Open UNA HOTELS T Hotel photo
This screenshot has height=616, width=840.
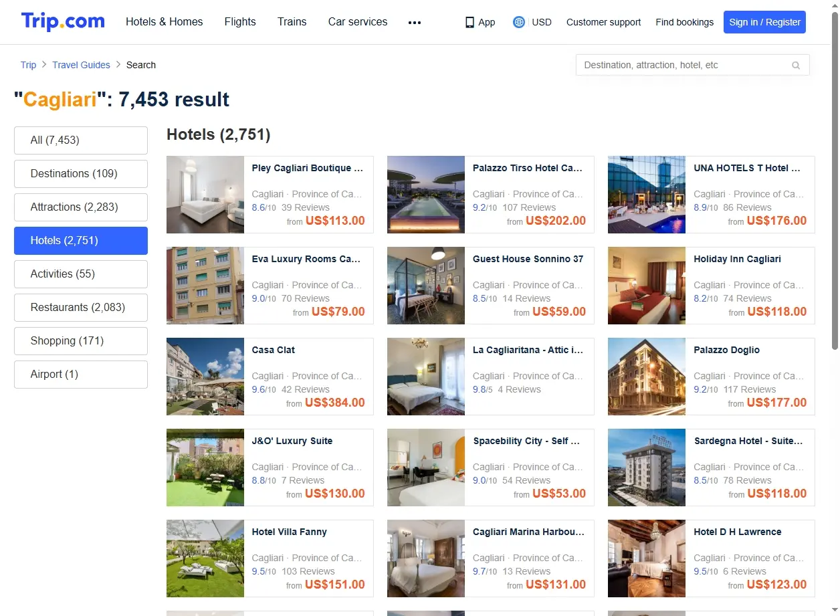click(x=647, y=195)
